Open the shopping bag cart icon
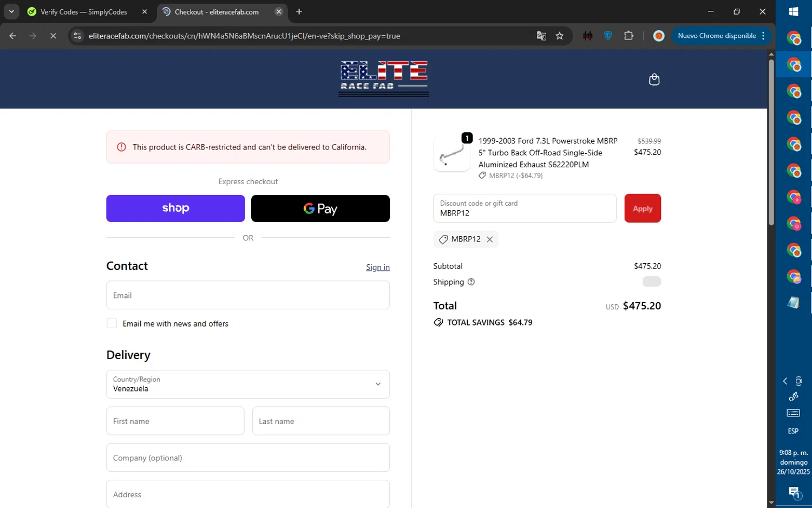Viewport: 812px width, 508px height. click(x=654, y=80)
